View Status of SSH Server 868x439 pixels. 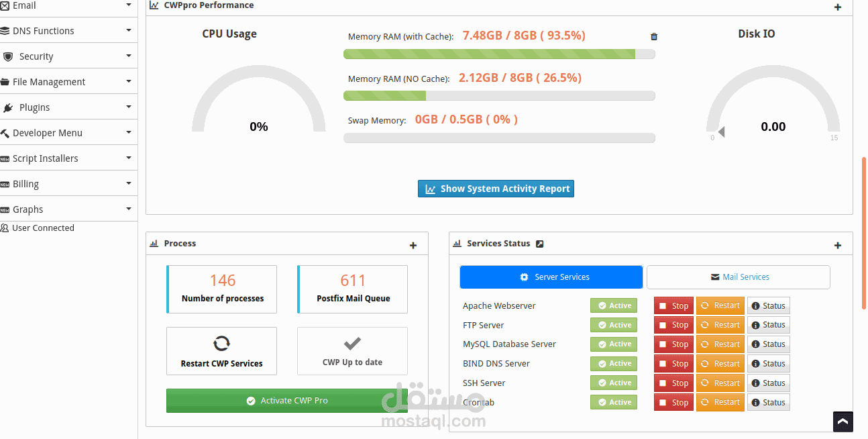(x=769, y=383)
